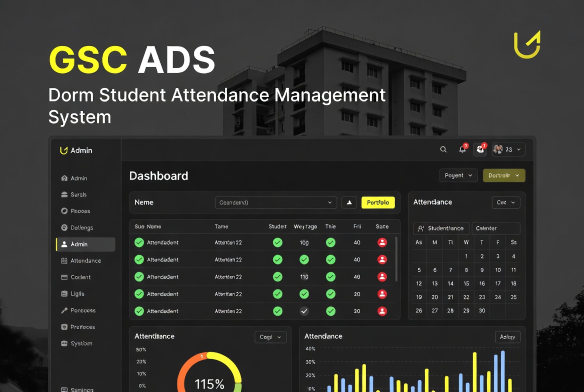The width and height of the screenshot is (584, 392).
Task: Click the Paoces sidebar icon
Action: [x=64, y=211]
